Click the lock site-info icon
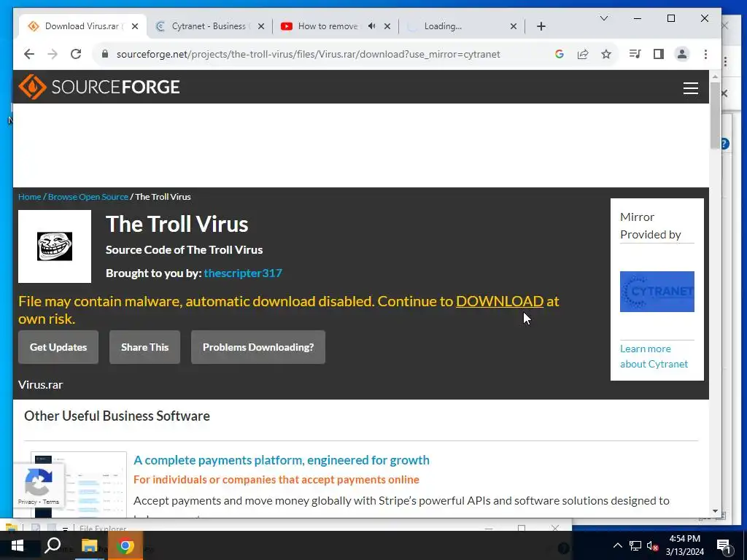This screenshot has width=747, height=560. pyautogui.click(x=105, y=54)
